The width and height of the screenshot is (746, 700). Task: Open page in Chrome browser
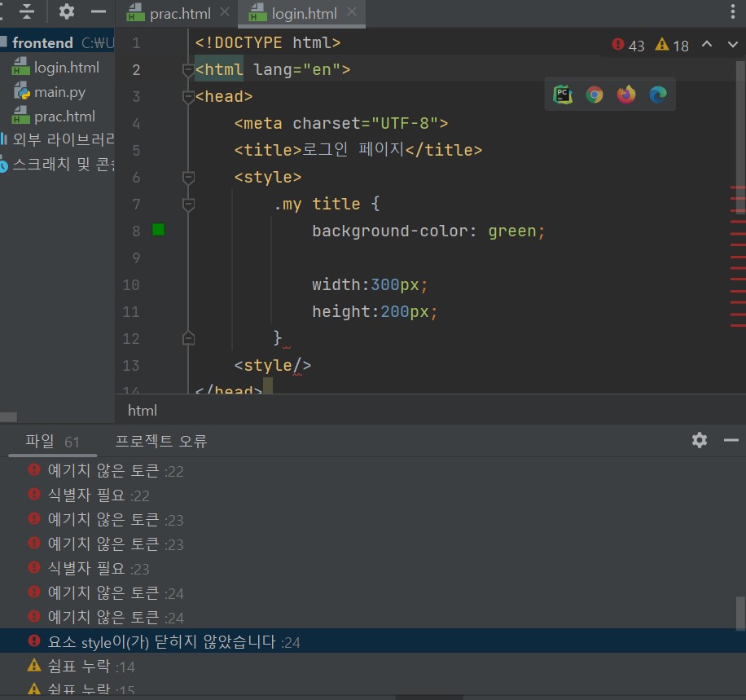[595, 95]
